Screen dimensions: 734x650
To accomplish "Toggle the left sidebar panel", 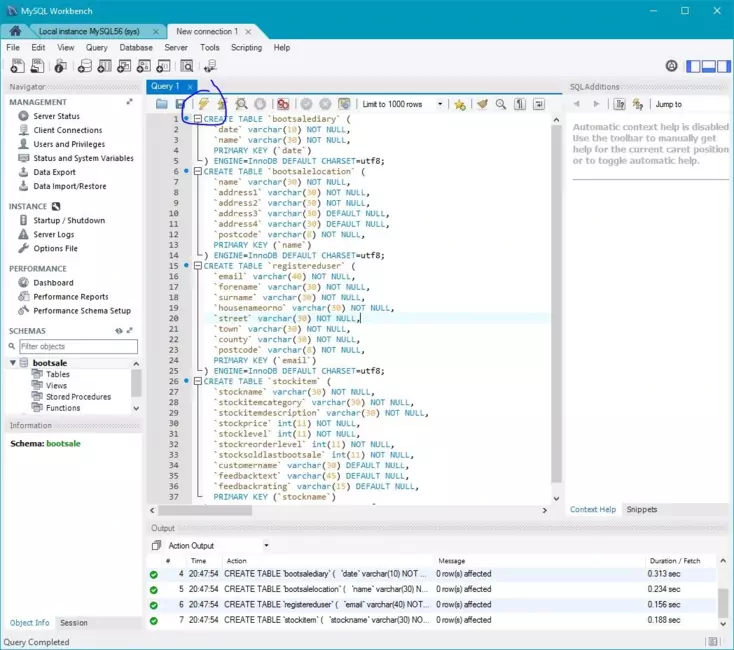I will coord(693,66).
